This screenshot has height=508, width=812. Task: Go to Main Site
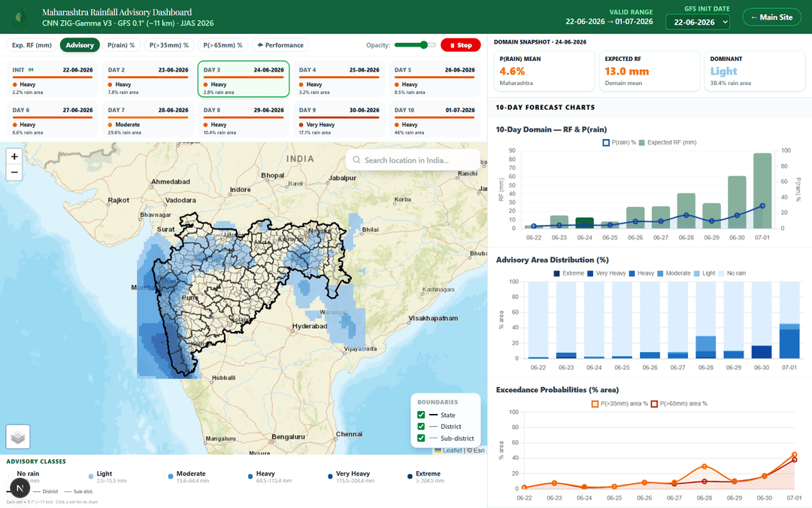(x=771, y=17)
